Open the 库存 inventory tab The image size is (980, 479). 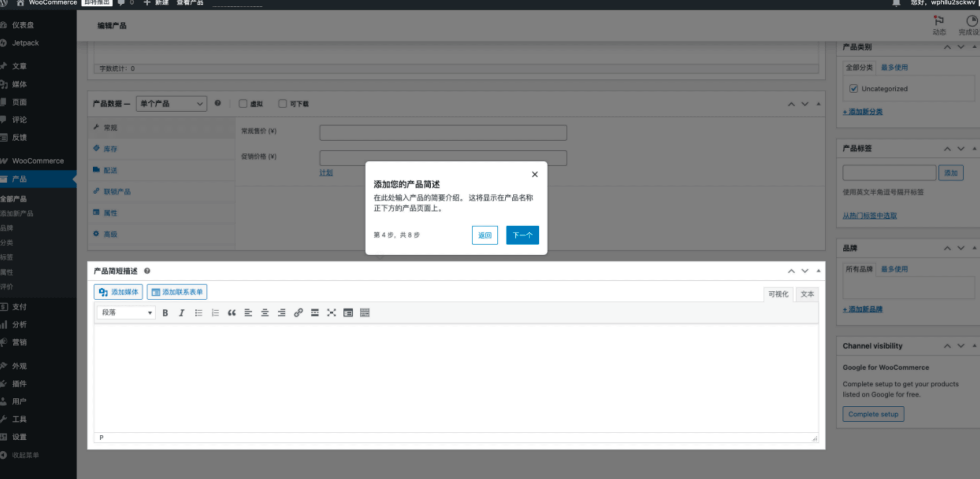110,149
